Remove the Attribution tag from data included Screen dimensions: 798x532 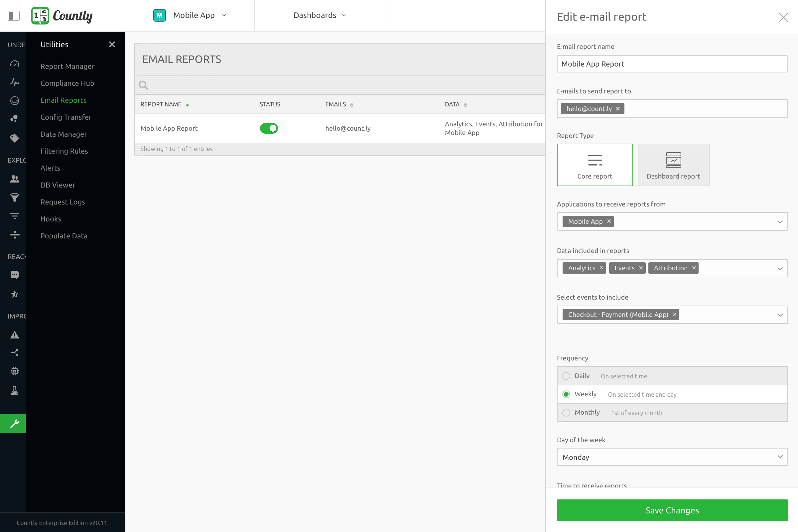click(695, 268)
